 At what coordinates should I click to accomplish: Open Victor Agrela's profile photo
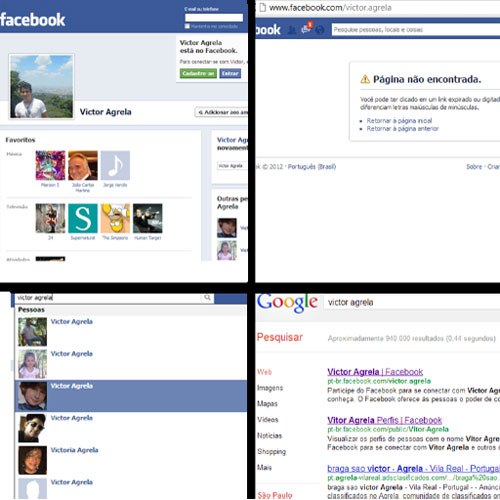pos(41,87)
